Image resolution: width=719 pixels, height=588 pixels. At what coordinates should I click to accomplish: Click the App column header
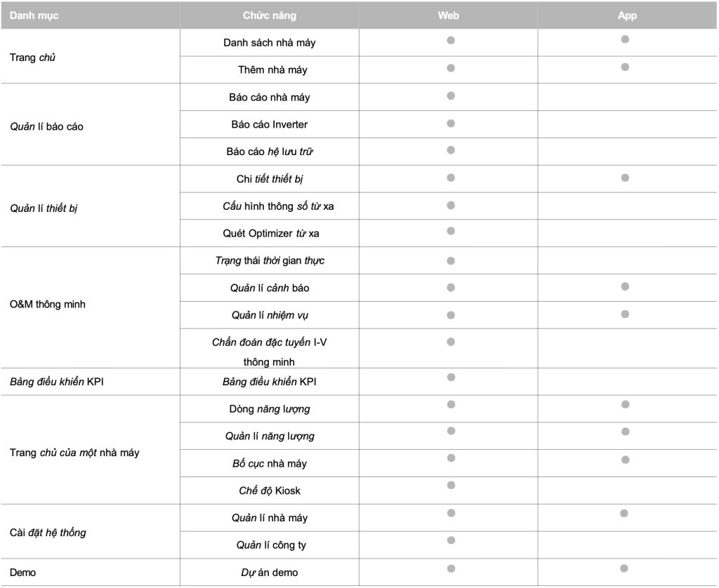coord(627,15)
